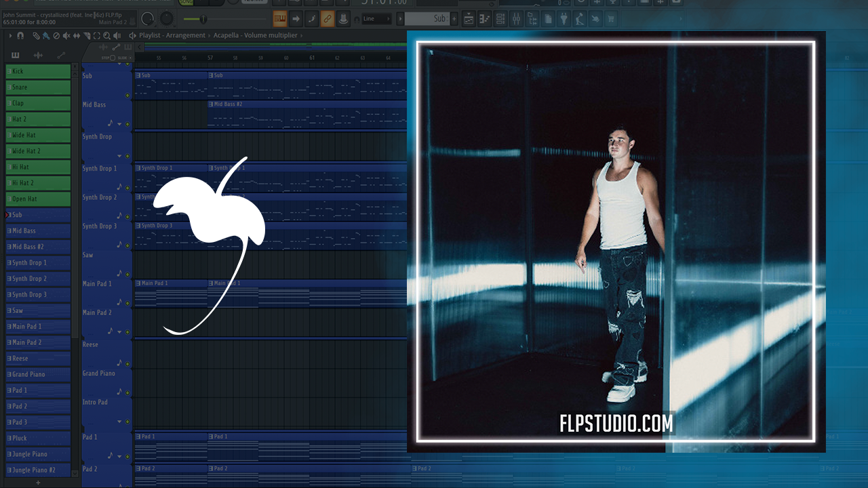
Task: Open the Line snap mode dropdown
Action: click(x=377, y=18)
